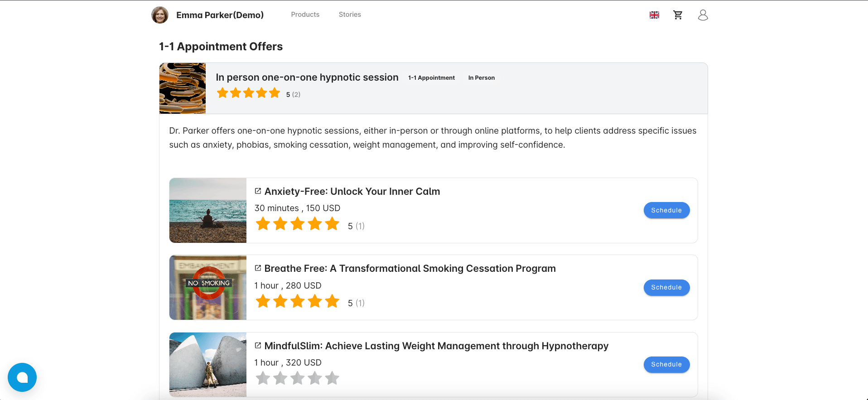Click the hypnotic session header thumbnail

click(183, 88)
